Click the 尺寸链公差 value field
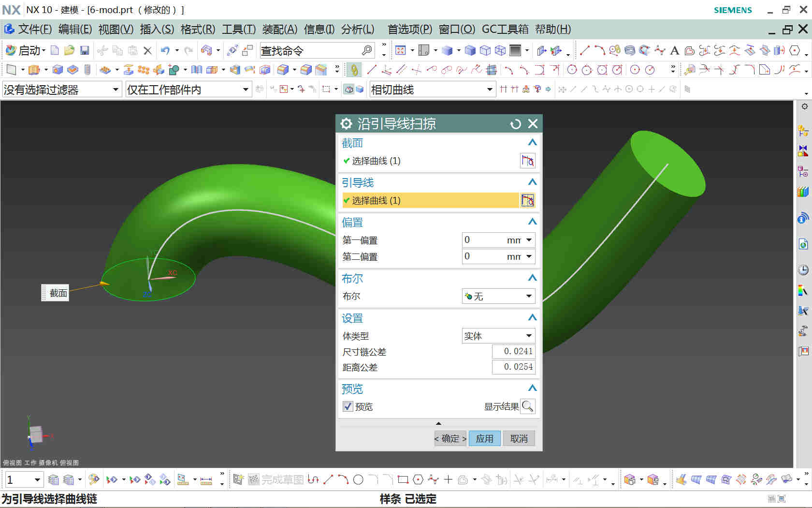The height and width of the screenshot is (508, 812). (513, 351)
